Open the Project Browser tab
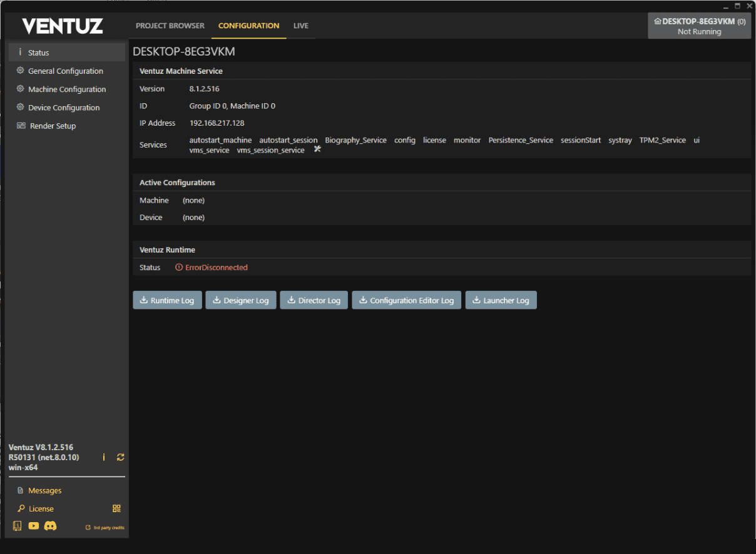This screenshot has height=554, width=756. (170, 26)
